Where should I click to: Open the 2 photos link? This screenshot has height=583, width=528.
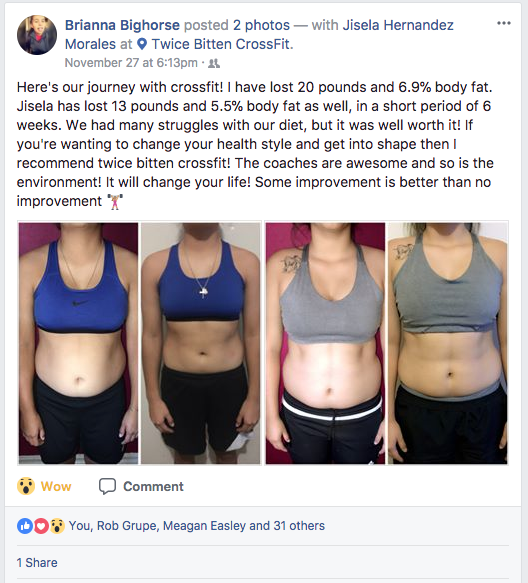[x=261, y=25]
